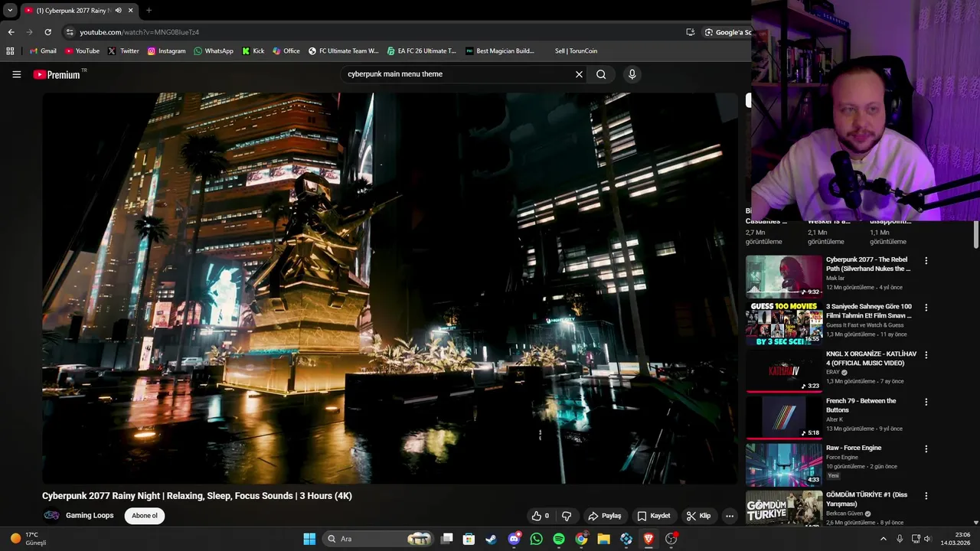Click the video title Cyberpunk 2077 Rainy Night
This screenshot has height=551, width=980.
coord(197,496)
